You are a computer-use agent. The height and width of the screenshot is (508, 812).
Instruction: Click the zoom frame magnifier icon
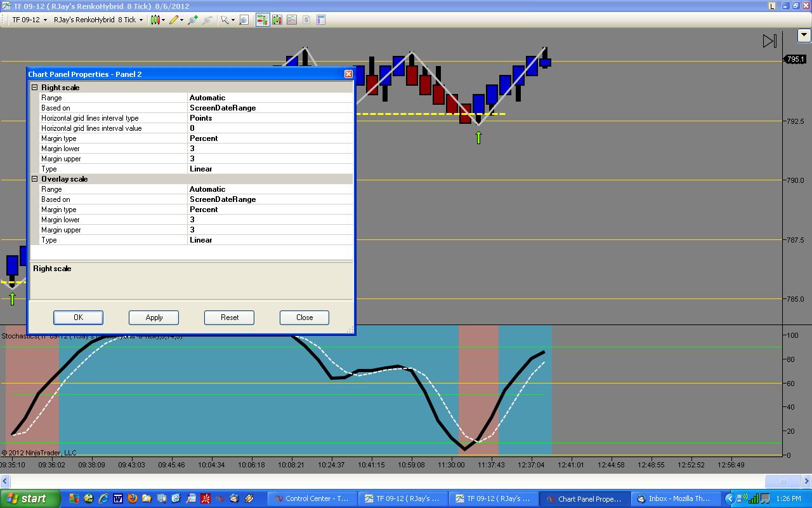[244, 20]
